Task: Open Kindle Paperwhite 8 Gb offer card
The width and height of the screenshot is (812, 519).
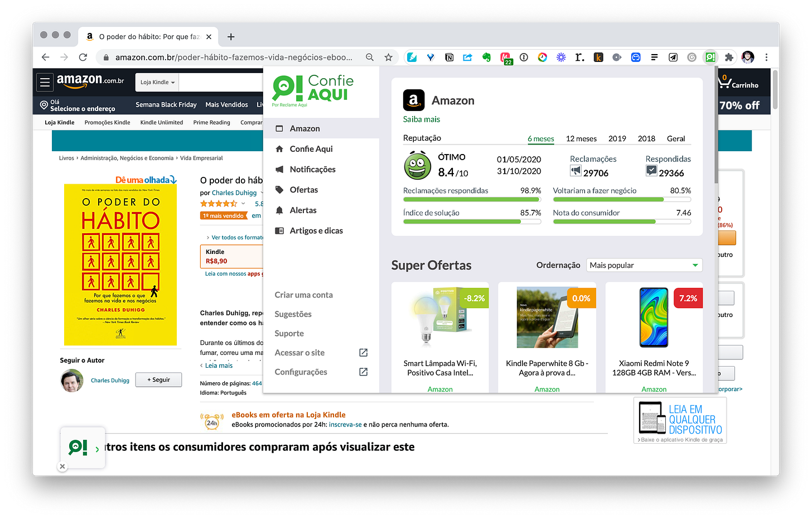Action: (547, 337)
